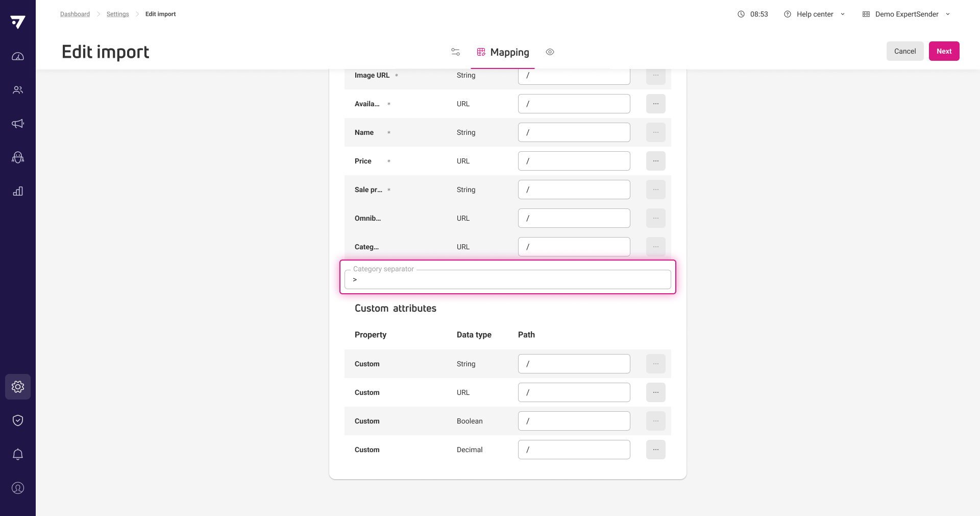Open the shield checkmark icon in sidebar
The height and width of the screenshot is (516, 980).
click(18, 420)
